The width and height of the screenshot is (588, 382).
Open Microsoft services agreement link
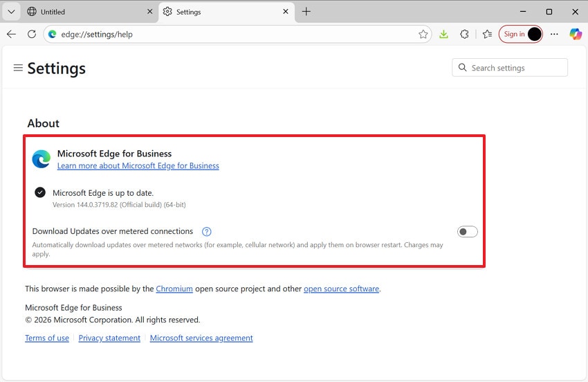pyautogui.click(x=201, y=338)
